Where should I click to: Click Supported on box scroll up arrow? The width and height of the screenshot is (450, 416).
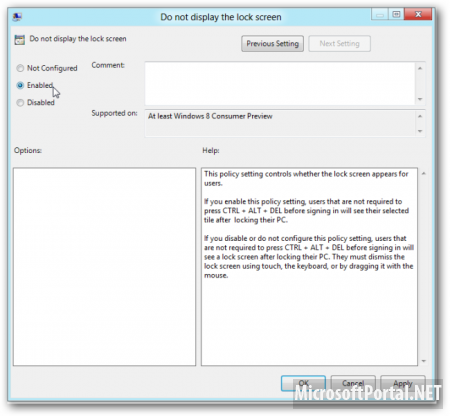pos(420,116)
